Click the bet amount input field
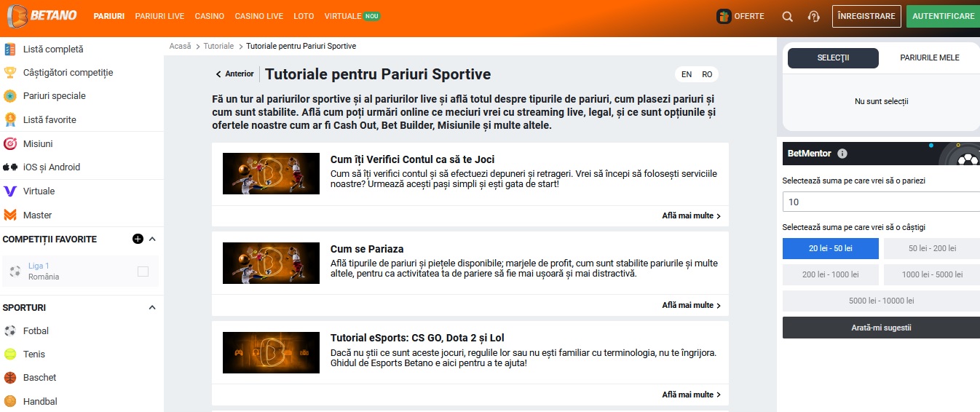 pos(881,202)
